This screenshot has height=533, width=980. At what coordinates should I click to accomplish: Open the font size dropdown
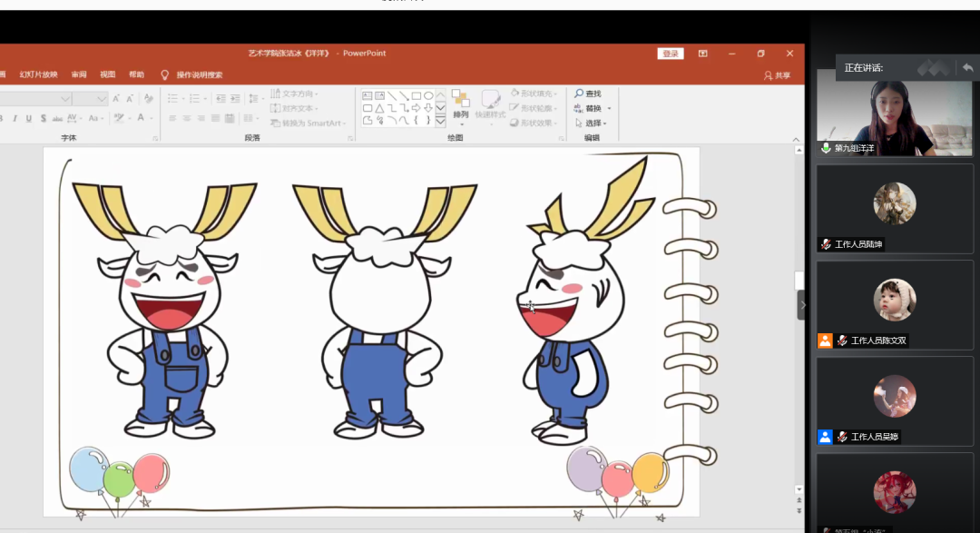click(102, 99)
